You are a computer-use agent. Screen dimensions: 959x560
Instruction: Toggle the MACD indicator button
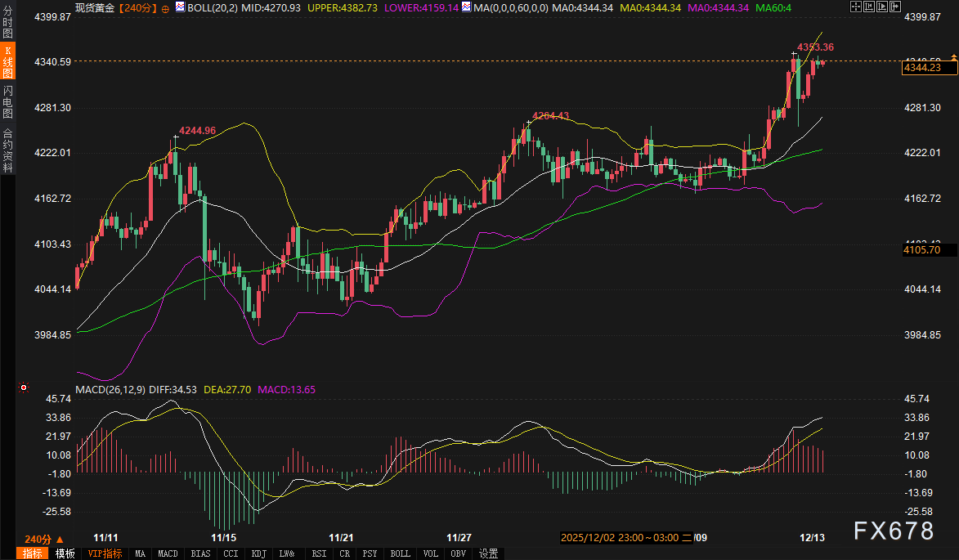(168, 553)
